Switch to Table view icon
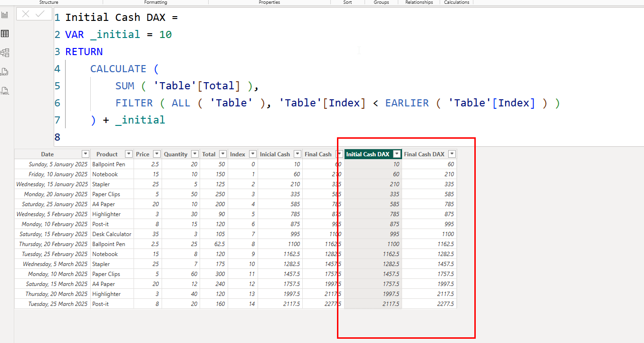 (5, 34)
